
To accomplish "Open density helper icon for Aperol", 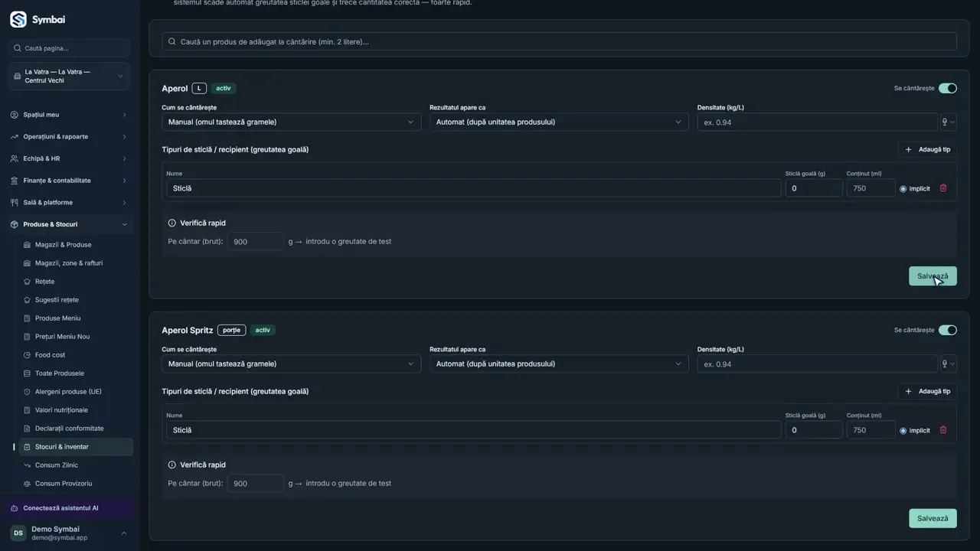I will (948, 122).
